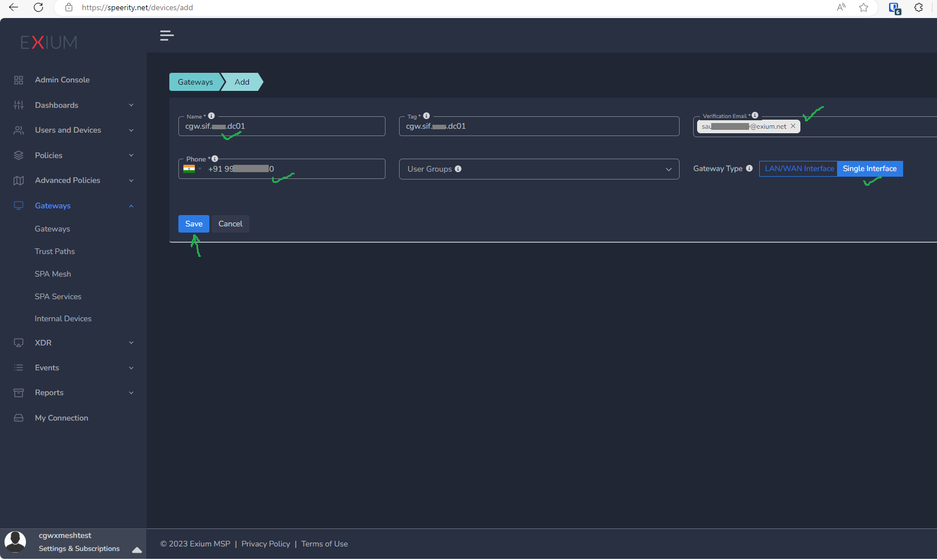
Task: Click the Dashboards sidebar icon
Action: click(x=19, y=105)
